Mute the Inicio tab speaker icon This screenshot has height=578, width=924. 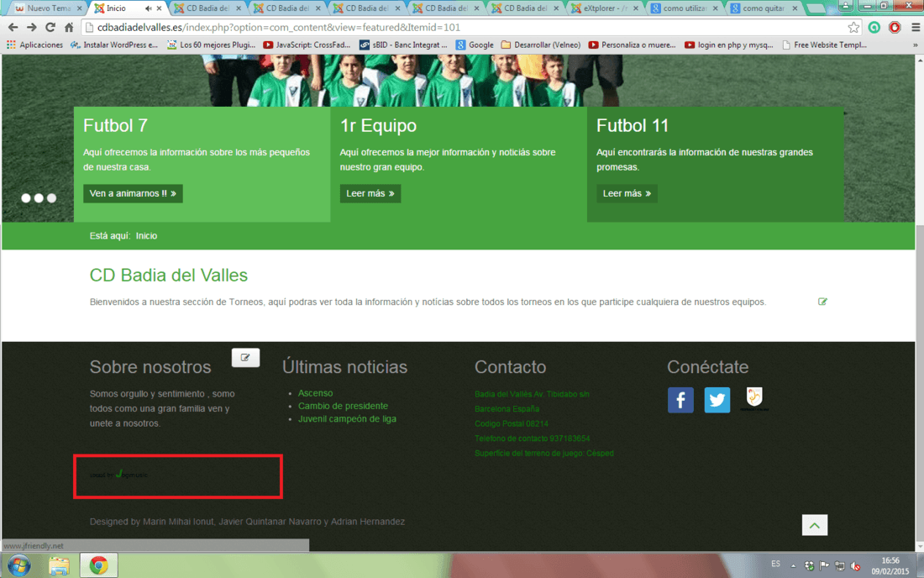148,8
